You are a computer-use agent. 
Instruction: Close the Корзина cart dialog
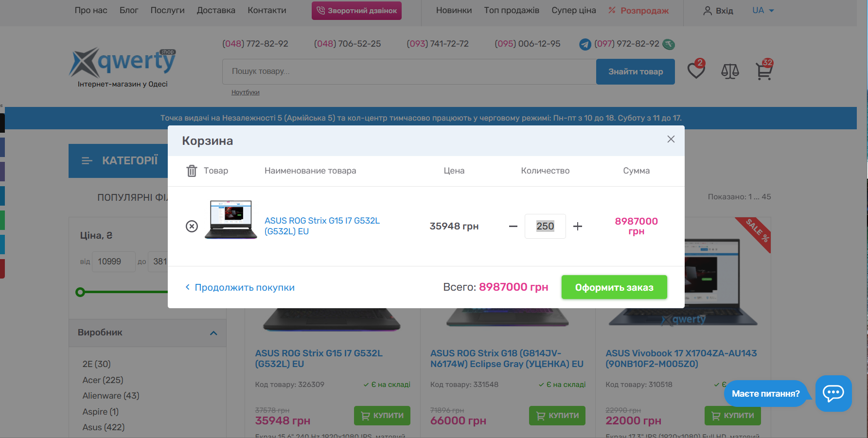671,139
